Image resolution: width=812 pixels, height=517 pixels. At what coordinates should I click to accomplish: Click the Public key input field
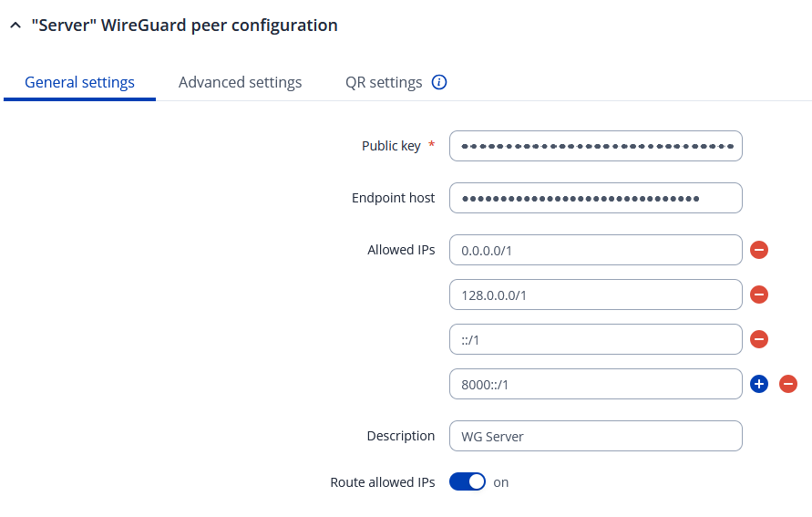pyautogui.click(x=596, y=146)
